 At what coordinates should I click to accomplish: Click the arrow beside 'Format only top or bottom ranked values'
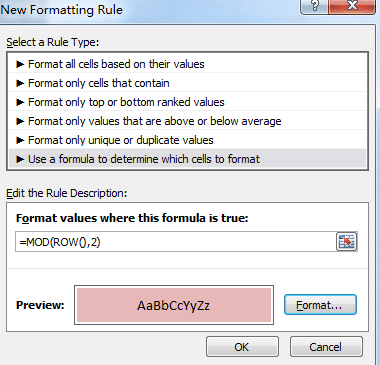click(20, 102)
